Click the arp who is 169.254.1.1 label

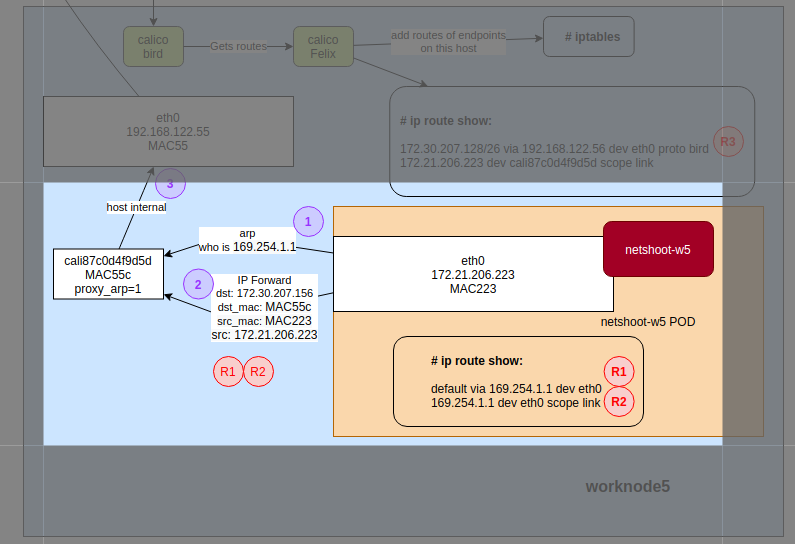point(247,240)
